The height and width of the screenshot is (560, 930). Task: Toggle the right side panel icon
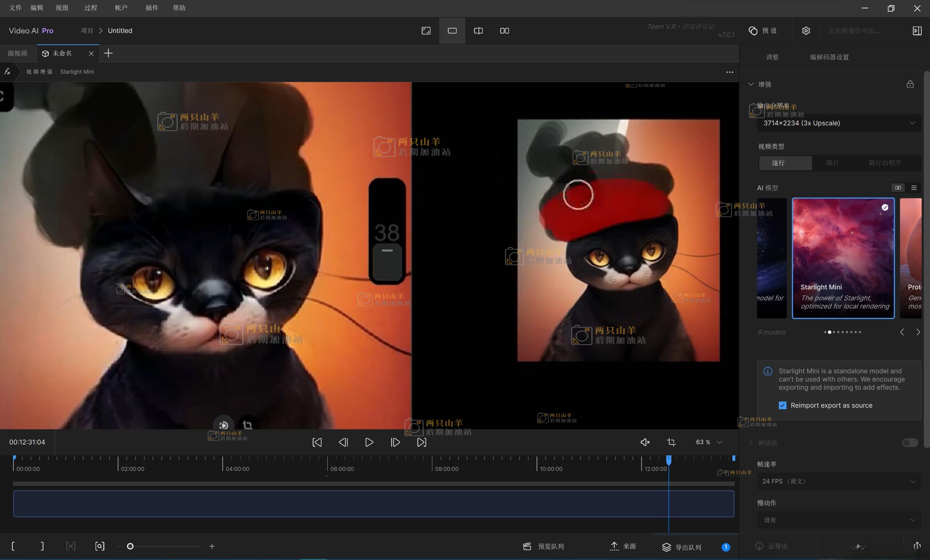pos(917,31)
